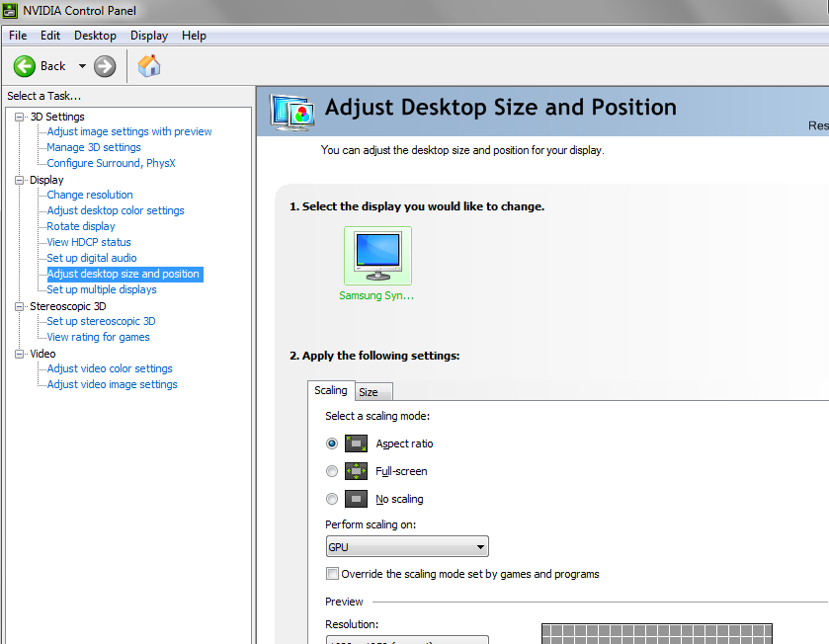Switch to the Size tab
This screenshot has height=644, width=829.
[373, 392]
